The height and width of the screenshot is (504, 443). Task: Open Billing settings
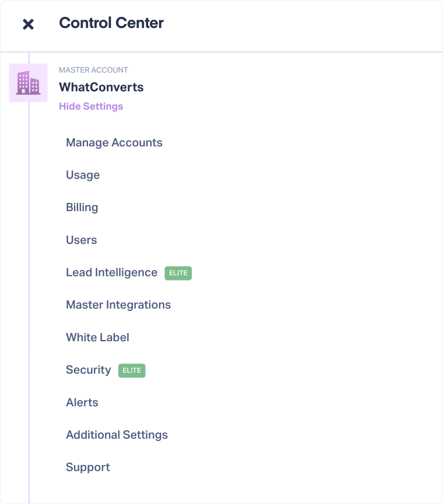coord(82,208)
